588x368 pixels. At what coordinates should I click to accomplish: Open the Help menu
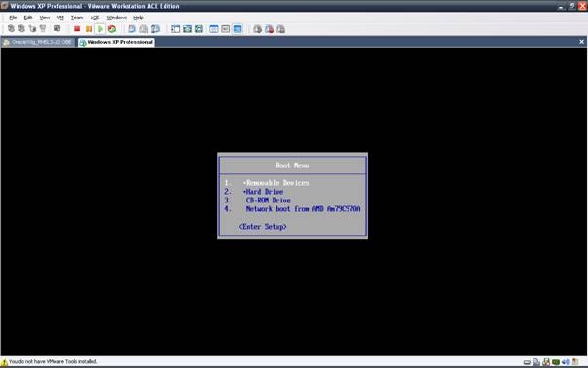[138, 18]
